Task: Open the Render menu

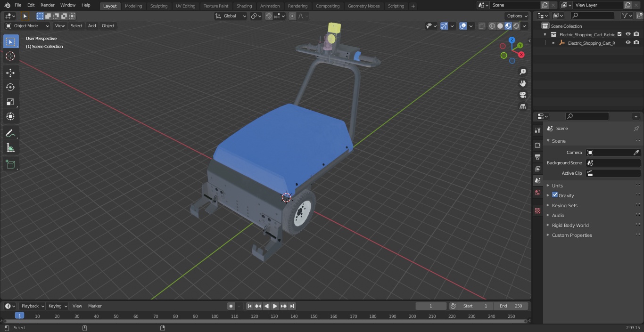Action: (x=47, y=5)
